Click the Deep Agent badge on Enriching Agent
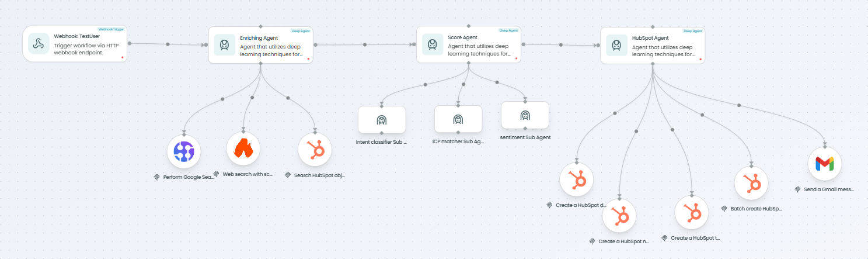Viewport: 868px width, 259px height. [300, 30]
